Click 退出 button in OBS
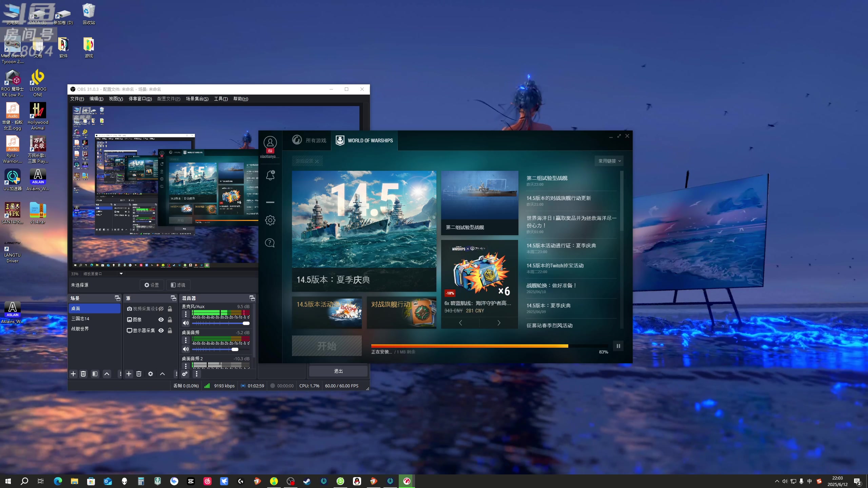This screenshot has width=868, height=488. pos(338,371)
